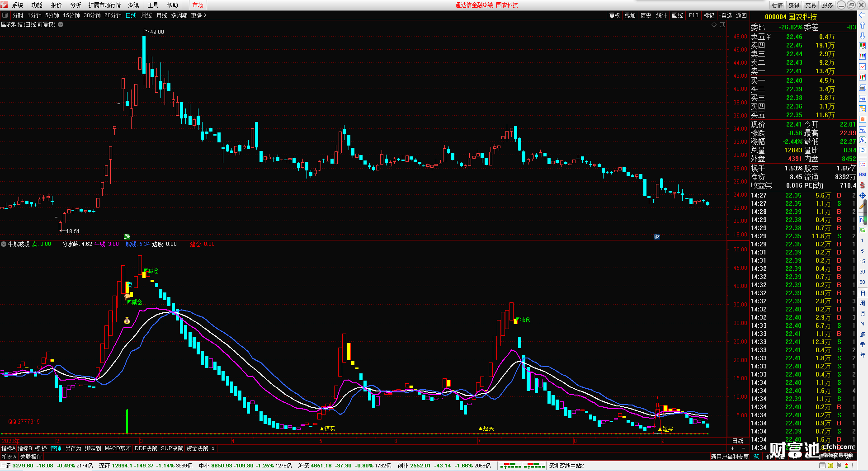Viewport: 868px width, 471px height.
Task: Open the 分析 menu
Action: (76, 5)
